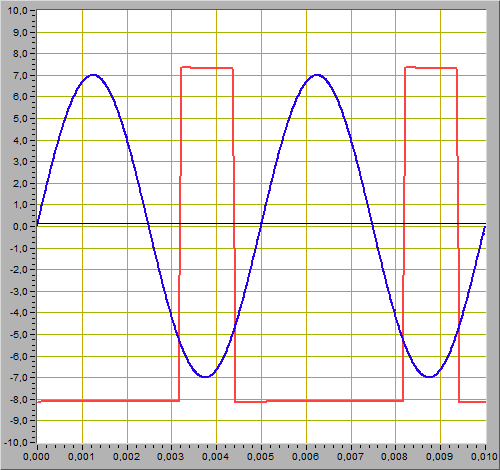Click the 6,0 vertical axis label

[x=20, y=97]
